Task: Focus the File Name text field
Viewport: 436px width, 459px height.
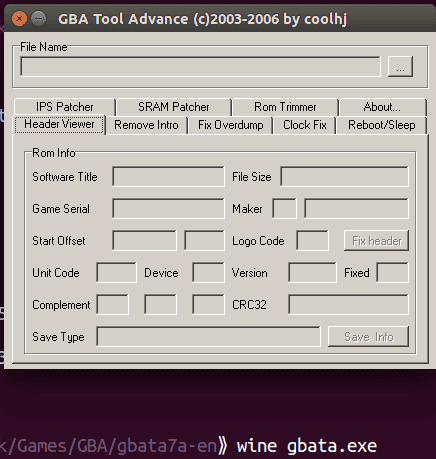Action: pos(200,67)
